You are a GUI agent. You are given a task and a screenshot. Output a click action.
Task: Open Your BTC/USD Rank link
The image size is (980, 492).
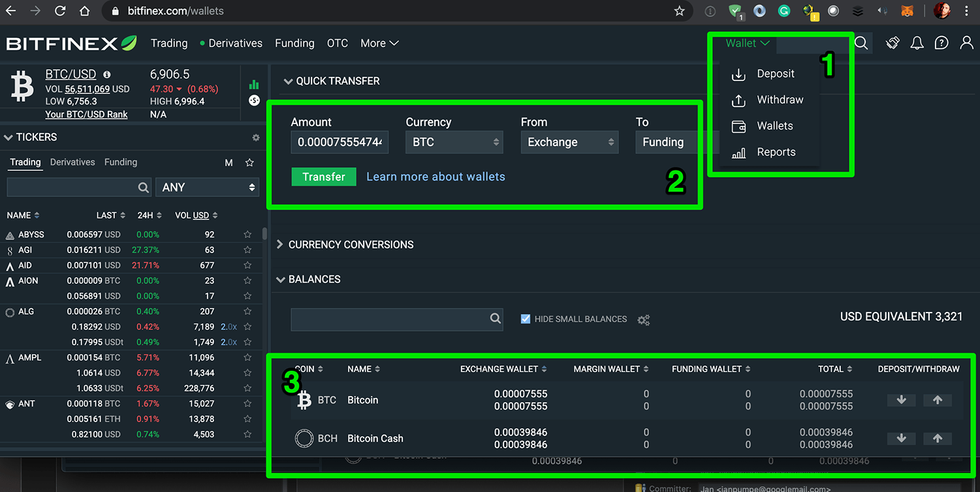point(86,115)
